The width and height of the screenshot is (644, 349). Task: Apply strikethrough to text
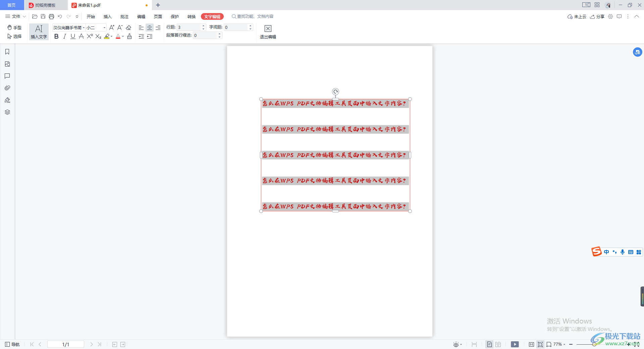[81, 36]
